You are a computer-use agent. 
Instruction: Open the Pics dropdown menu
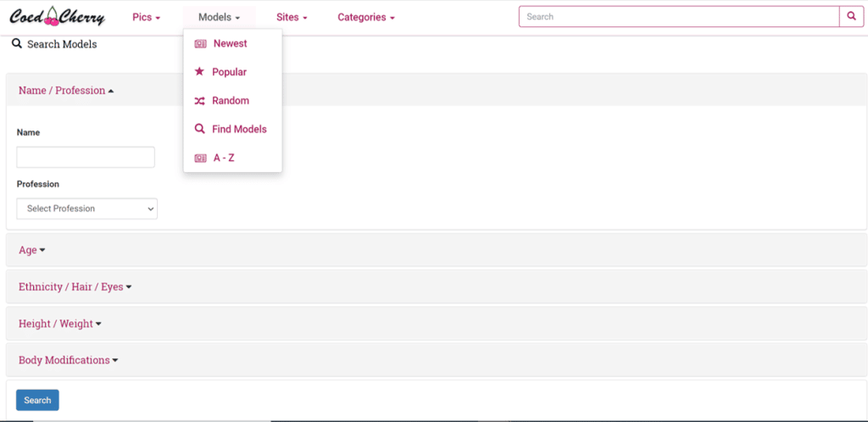[x=146, y=17]
